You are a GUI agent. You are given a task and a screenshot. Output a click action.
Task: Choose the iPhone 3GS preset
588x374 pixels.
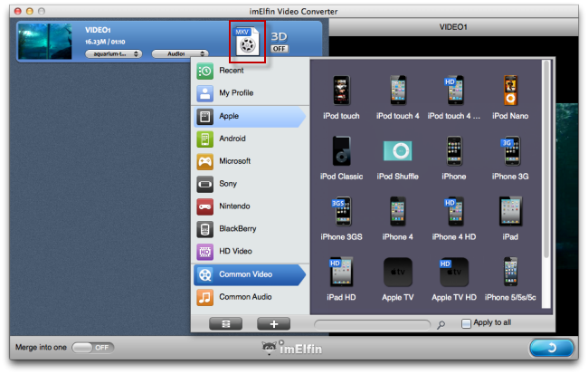click(x=341, y=218)
